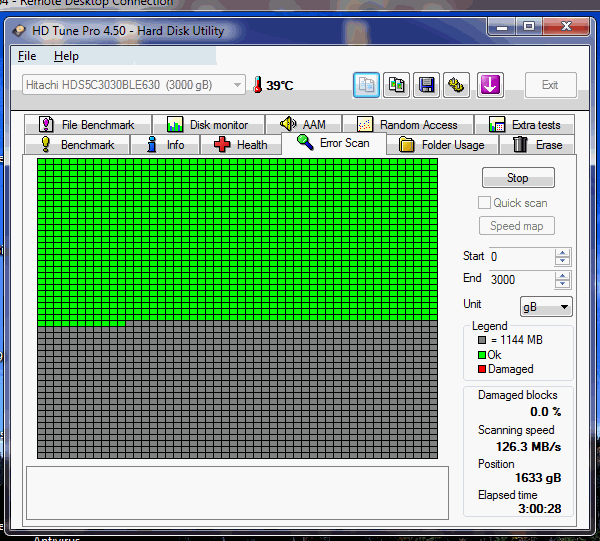600x541 pixels.
Task: Open the Help menu
Action: (x=66, y=56)
